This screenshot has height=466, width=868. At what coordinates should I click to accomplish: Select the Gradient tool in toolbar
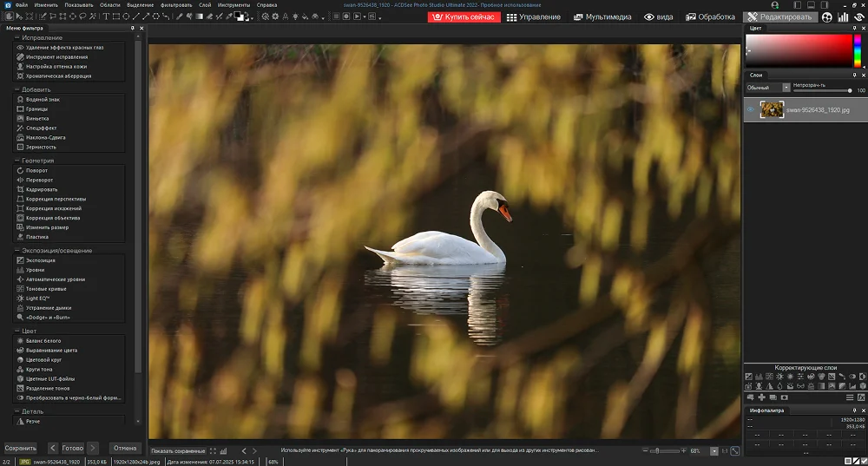click(x=199, y=16)
